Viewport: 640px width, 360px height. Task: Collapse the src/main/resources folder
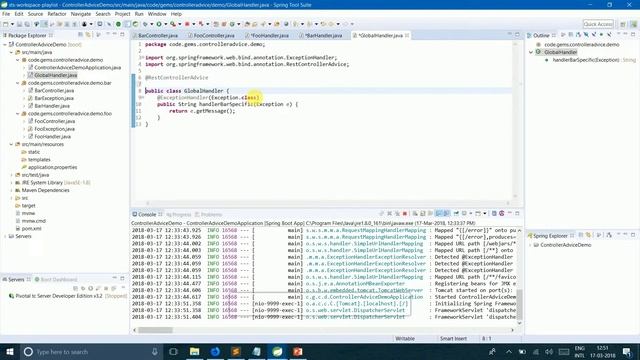click(x=11, y=144)
